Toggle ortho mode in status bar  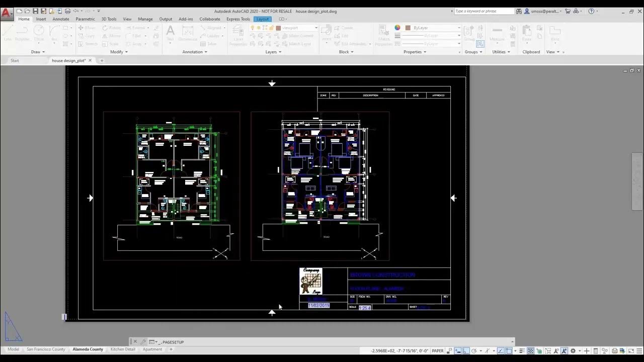(x=466, y=351)
